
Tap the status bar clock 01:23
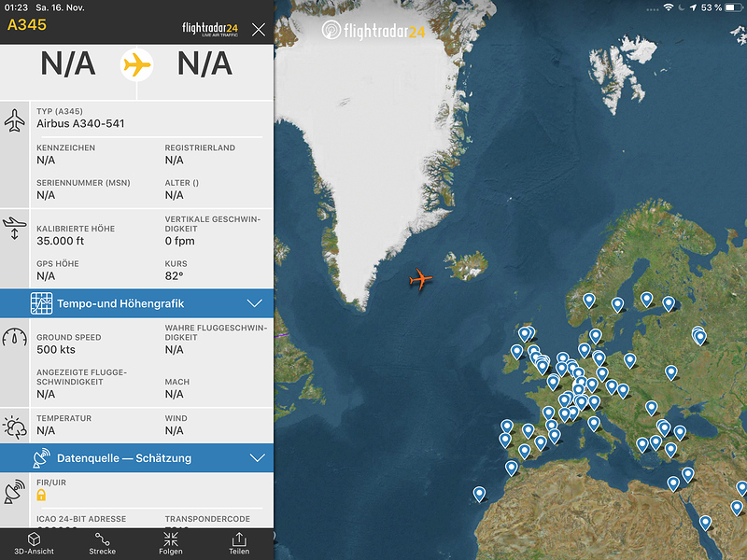16,7
